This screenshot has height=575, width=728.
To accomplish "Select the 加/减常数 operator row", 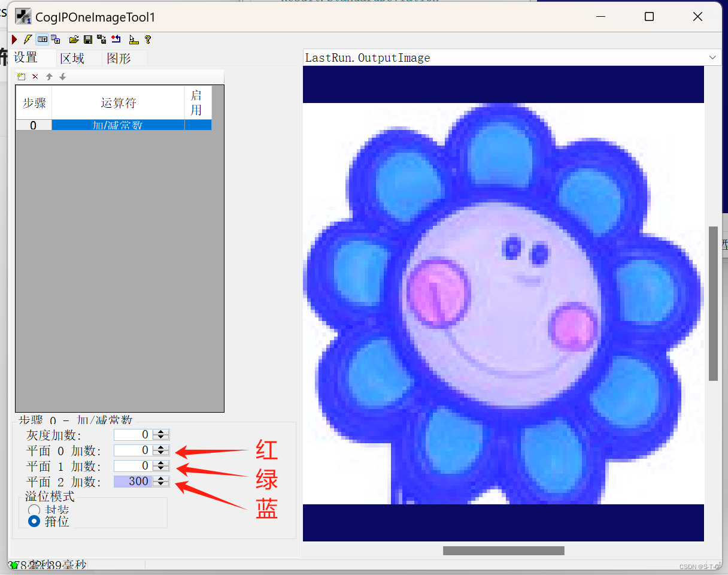I will click(x=118, y=125).
